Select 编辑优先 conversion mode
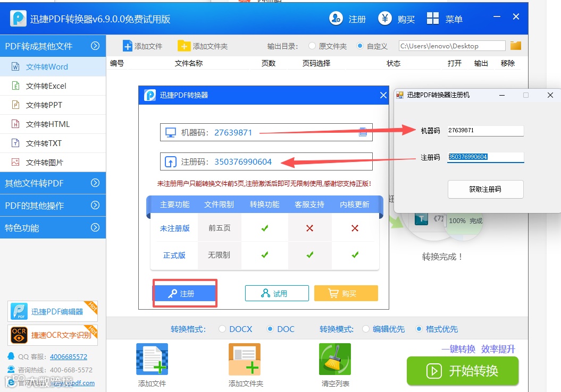561x392 pixels. point(366,329)
